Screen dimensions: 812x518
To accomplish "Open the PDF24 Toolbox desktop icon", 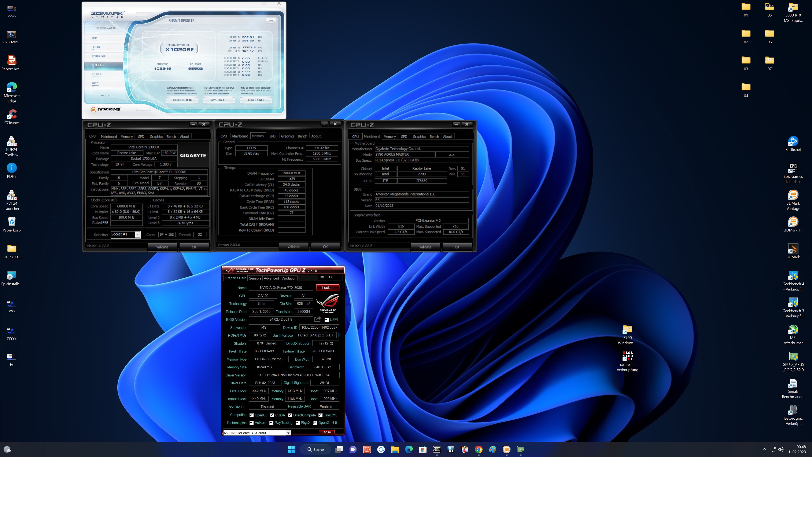I will pos(12,146).
